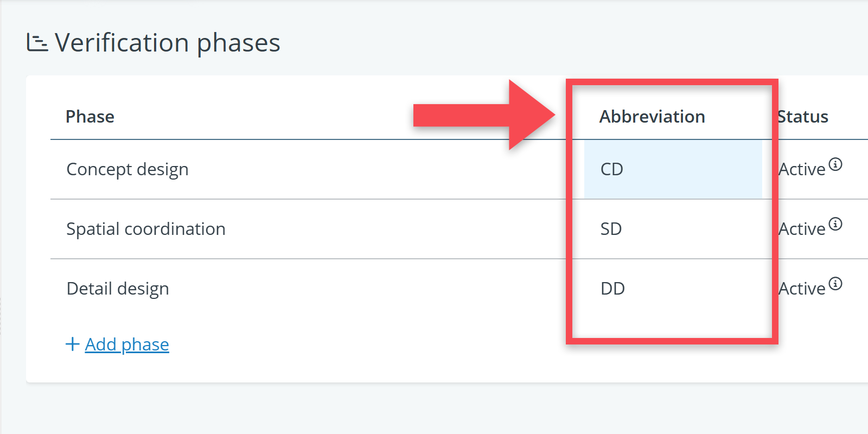Click the Abbreviation column header
The height and width of the screenshot is (434, 868).
pos(652,117)
